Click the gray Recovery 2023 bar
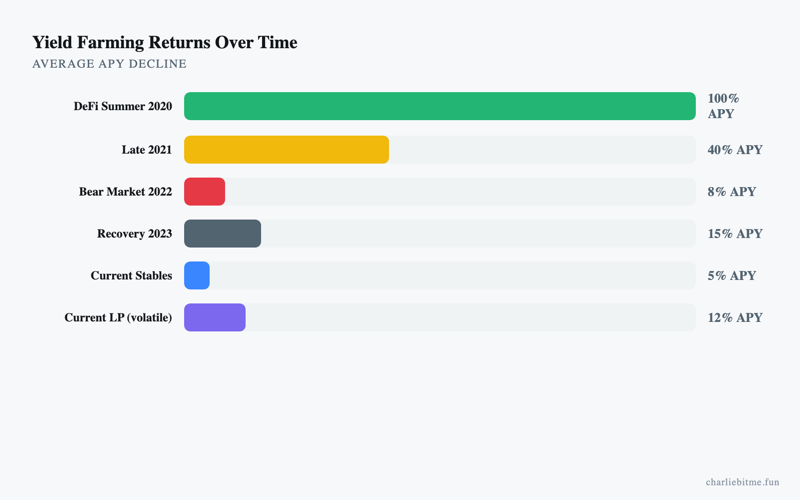The height and width of the screenshot is (500, 800). pyautogui.click(x=222, y=234)
